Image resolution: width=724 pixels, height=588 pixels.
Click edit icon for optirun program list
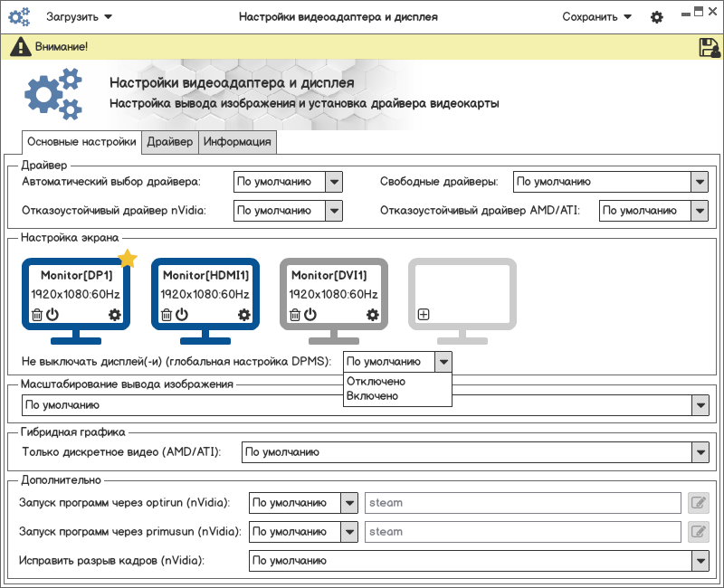pos(698,503)
